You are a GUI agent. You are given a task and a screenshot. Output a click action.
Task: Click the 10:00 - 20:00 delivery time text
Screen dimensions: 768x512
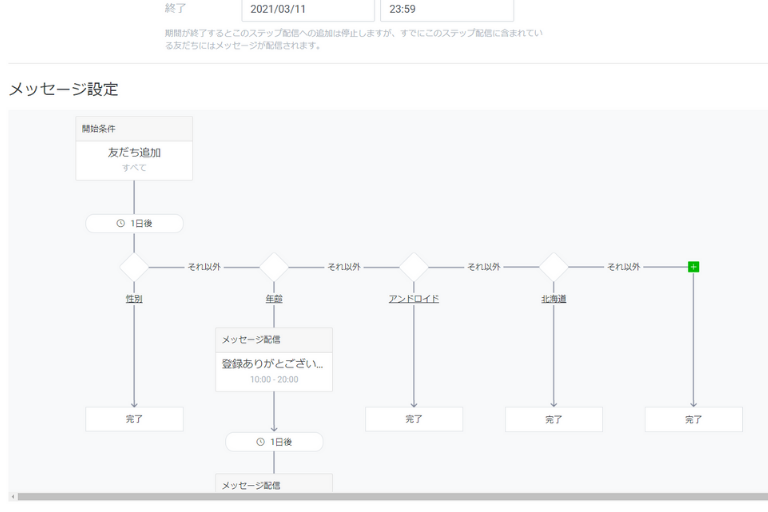coord(274,379)
